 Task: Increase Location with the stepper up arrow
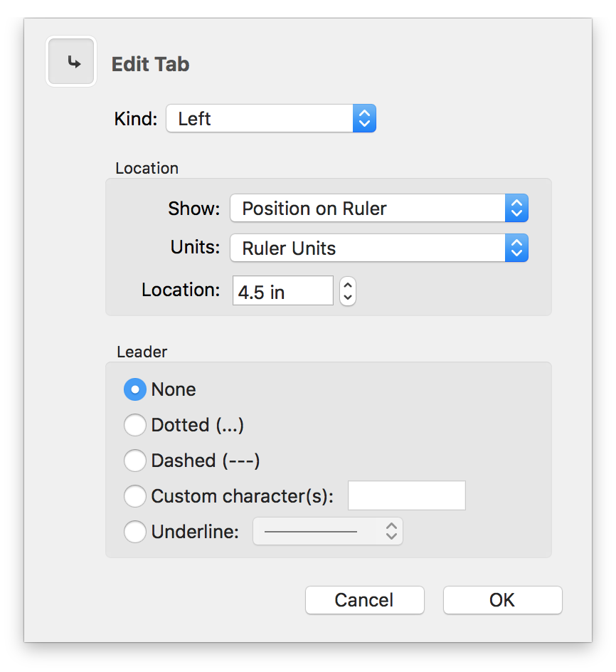348,285
